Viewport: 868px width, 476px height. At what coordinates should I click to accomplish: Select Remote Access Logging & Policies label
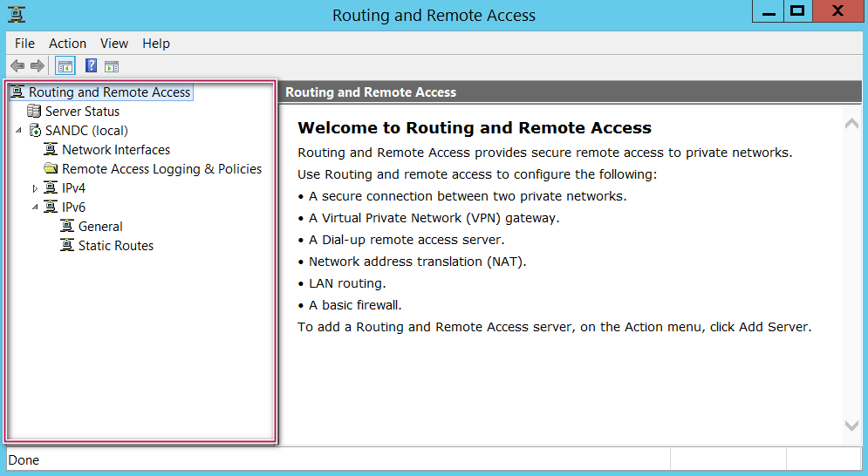click(x=161, y=169)
